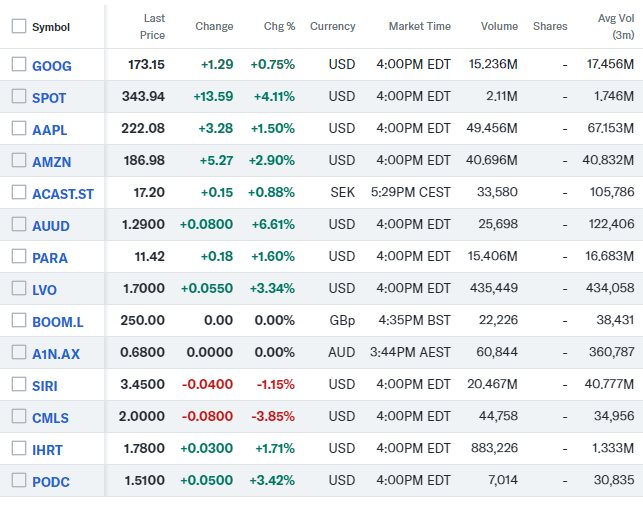Open the ACAST.ST symbol link
The height and width of the screenshot is (507, 643).
(x=63, y=194)
